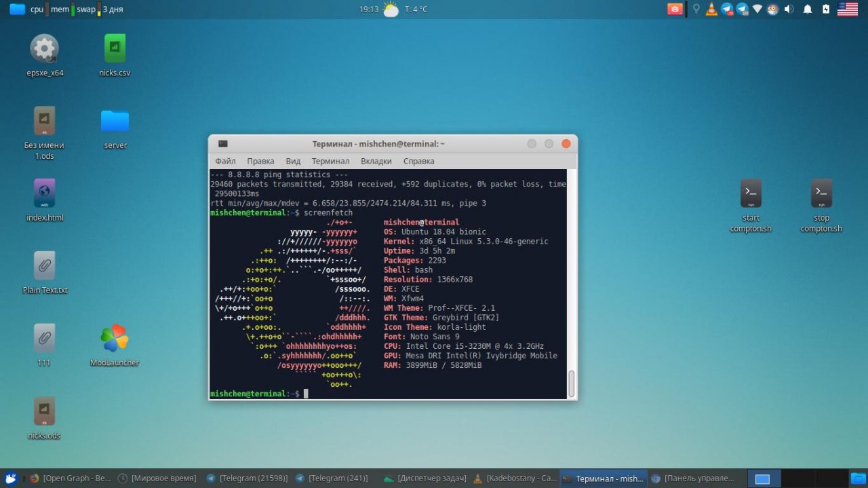868x488 pixels.
Task: Select the start compton.sh script icon
Action: 751,193
